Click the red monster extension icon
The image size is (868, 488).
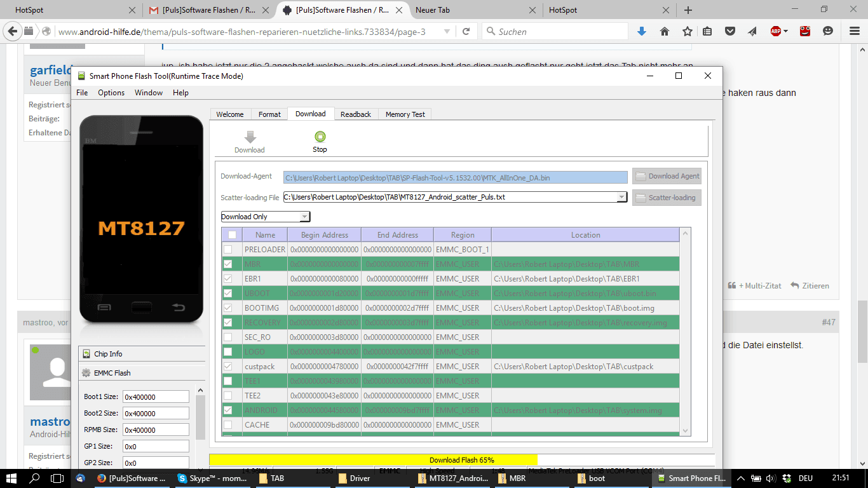click(x=805, y=30)
